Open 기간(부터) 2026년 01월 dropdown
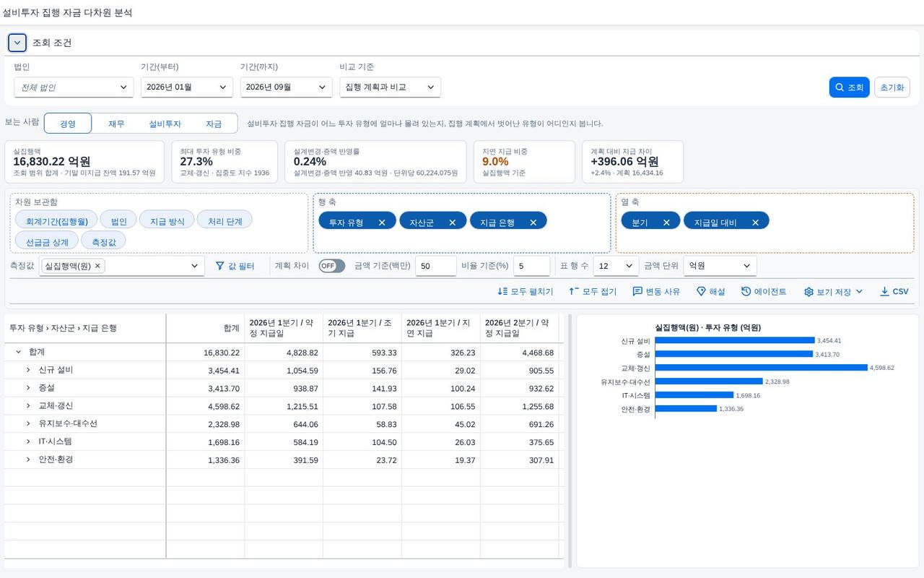 [187, 87]
